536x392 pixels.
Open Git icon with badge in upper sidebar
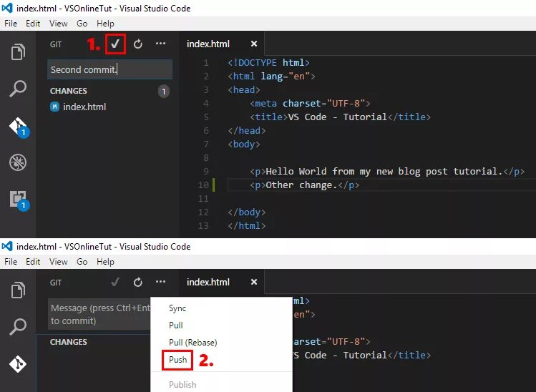click(19, 127)
